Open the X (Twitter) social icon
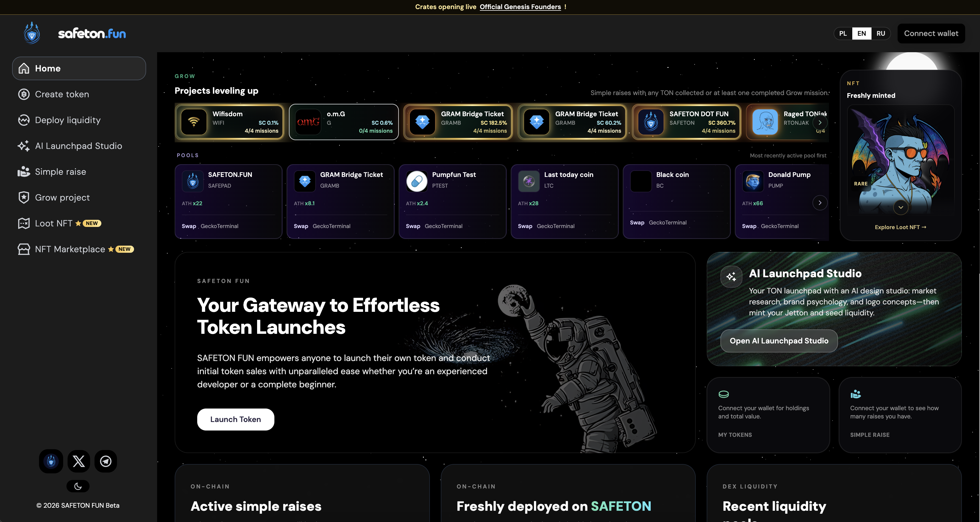 pos(79,462)
